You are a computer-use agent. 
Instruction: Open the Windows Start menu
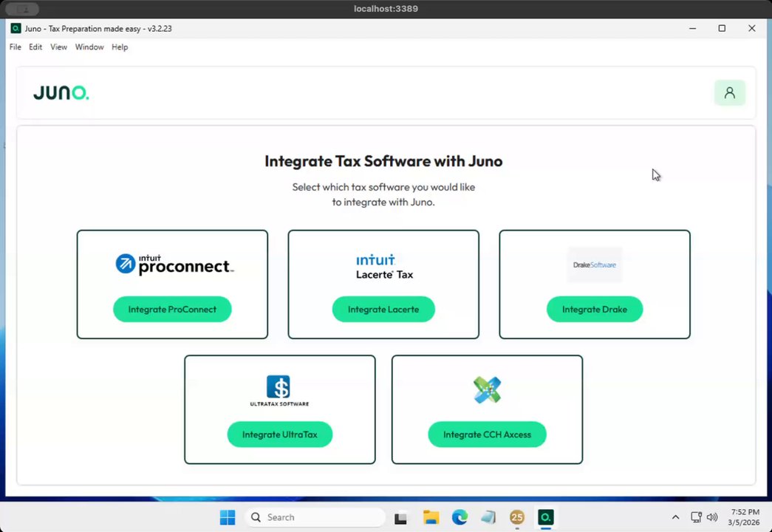tap(228, 517)
